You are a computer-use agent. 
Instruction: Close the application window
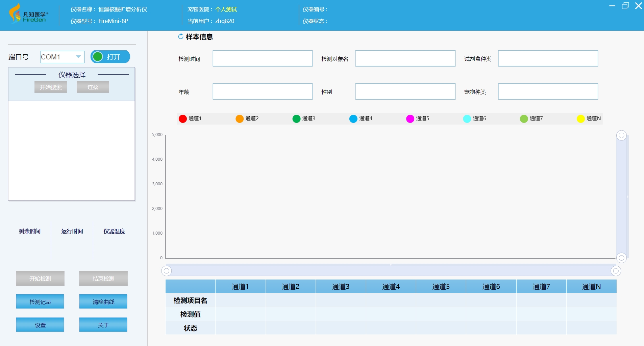click(x=639, y=6)
